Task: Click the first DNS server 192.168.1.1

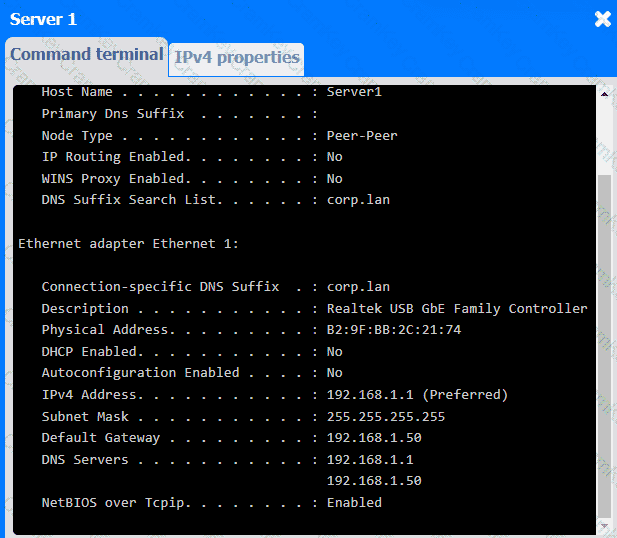Action: (369, 460)
